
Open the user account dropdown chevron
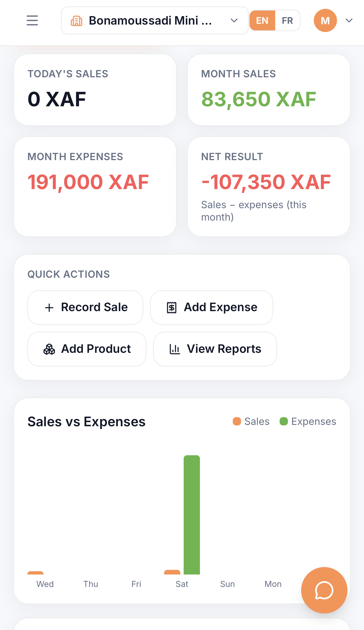tap(349, 20)
